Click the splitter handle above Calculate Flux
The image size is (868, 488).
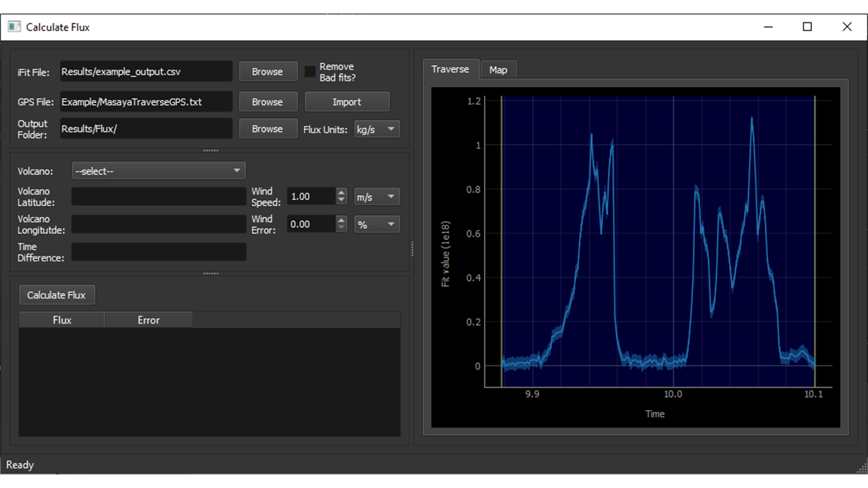click(211, 274)
